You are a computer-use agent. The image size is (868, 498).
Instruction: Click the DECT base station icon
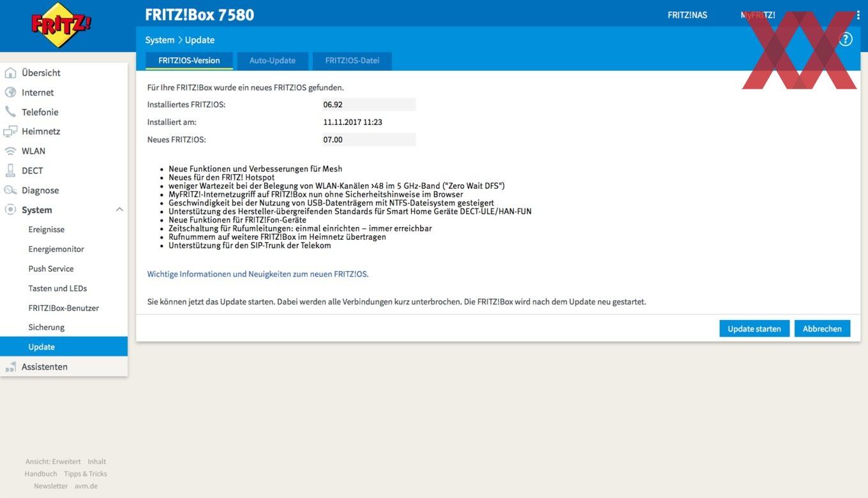point(10,170)
